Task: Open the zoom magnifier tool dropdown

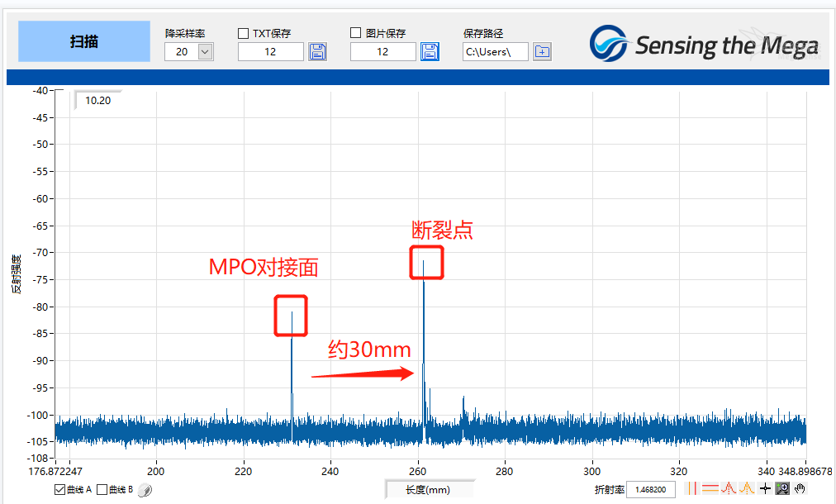Action: pyautogui.click(x=782, y=488)
